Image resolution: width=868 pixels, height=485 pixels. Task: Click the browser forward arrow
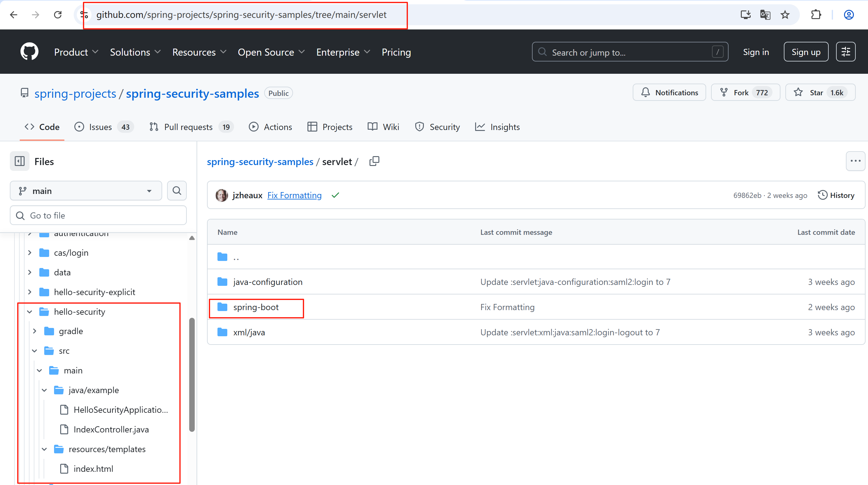(x=35, y=15)
